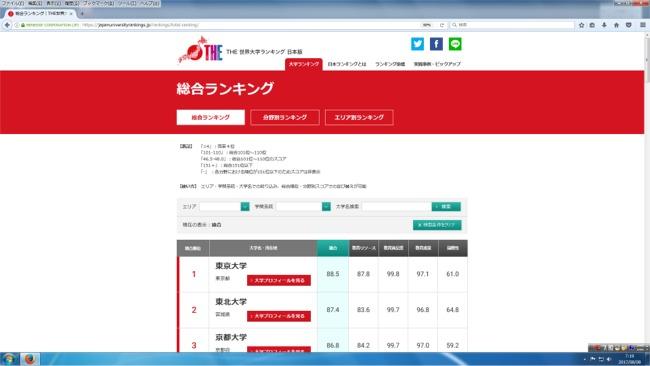Switch to the 分野別ランキング tab

(285, 117)
